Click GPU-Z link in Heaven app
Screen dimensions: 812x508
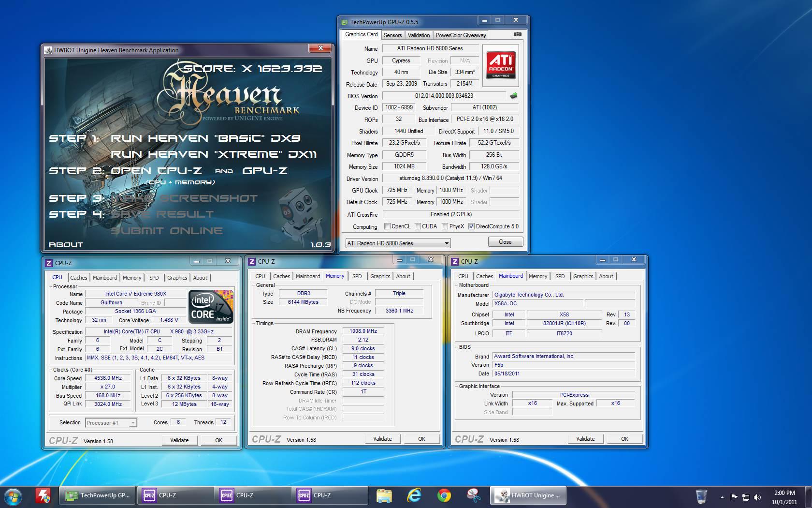264,171
